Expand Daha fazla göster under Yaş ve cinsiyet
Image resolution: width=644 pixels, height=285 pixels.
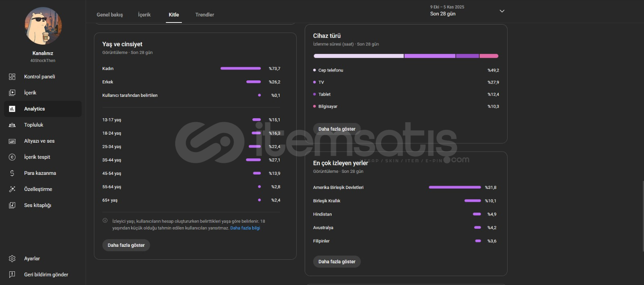(x=126, y=245)
